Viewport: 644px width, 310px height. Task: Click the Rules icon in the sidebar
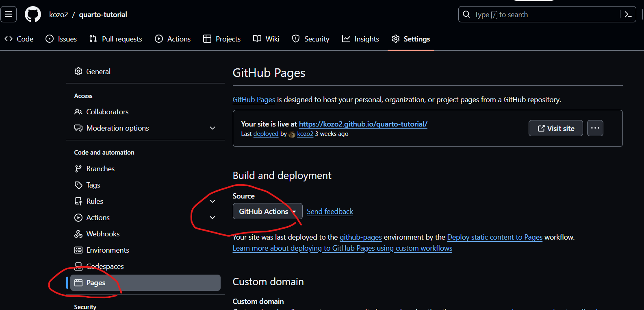(78, 201)
